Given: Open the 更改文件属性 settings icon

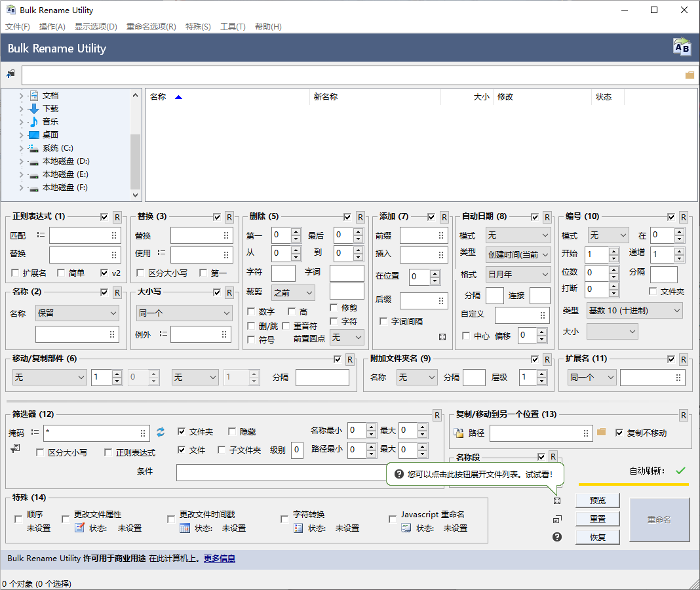Looking at the screenshot, I should 79,528.
